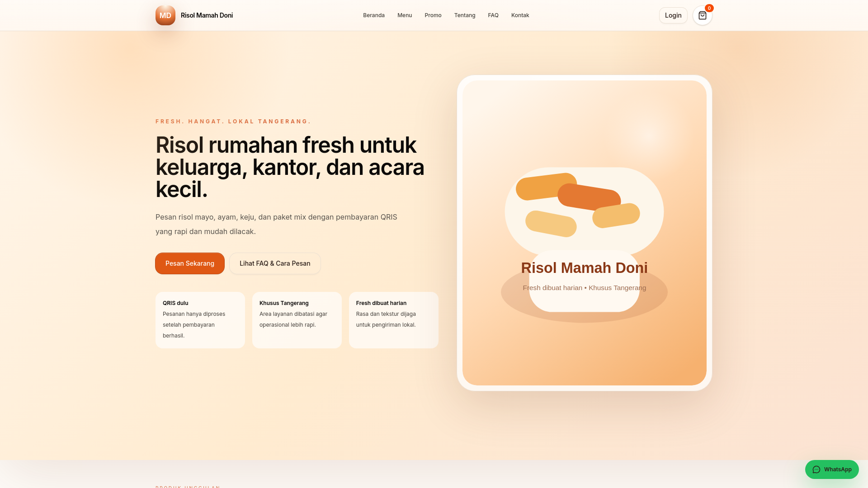Open the shopping cart icon
Image resolution: width=868 pixels, height=488 pixels.
pos(702,15)
